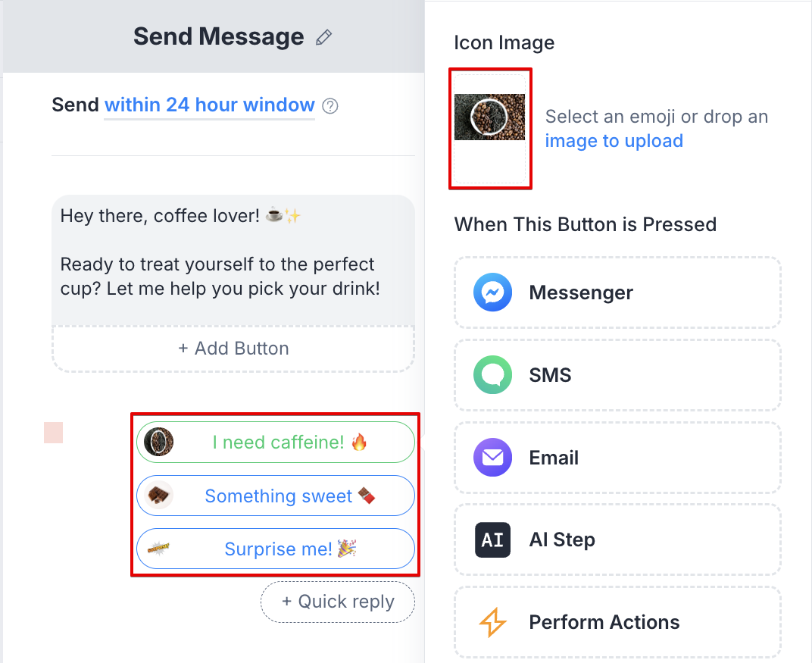Screen dimensions: 812x663
Task: Click the pencil edit icon beside Send Message
Action: pyautogui.click(x=324, y=37)
